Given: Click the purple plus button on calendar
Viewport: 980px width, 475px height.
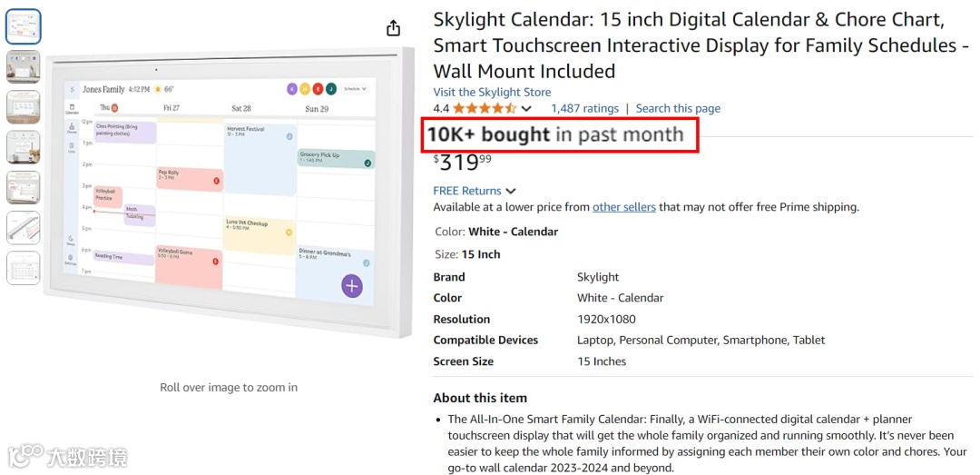Looking at the screenshot, I should pos(352,287).
